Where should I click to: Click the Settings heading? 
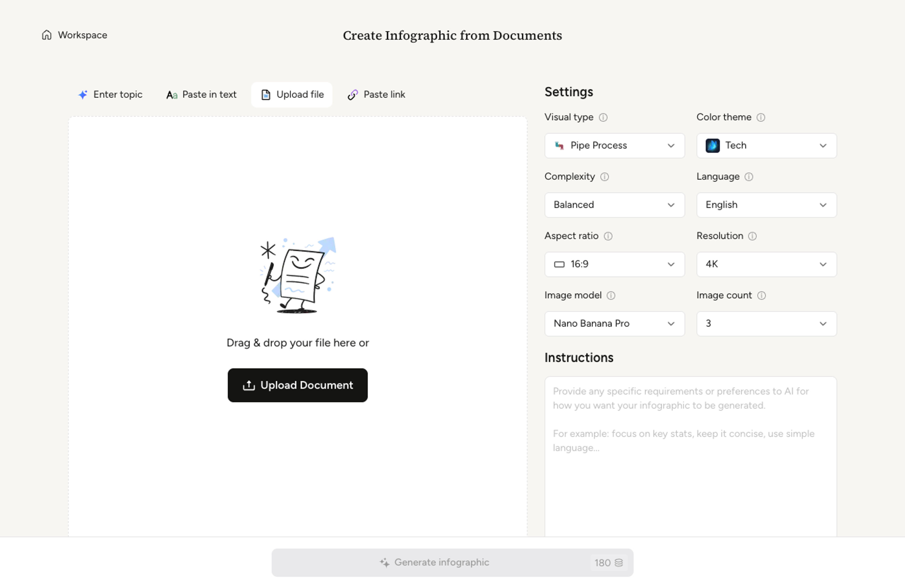(568, 92)
